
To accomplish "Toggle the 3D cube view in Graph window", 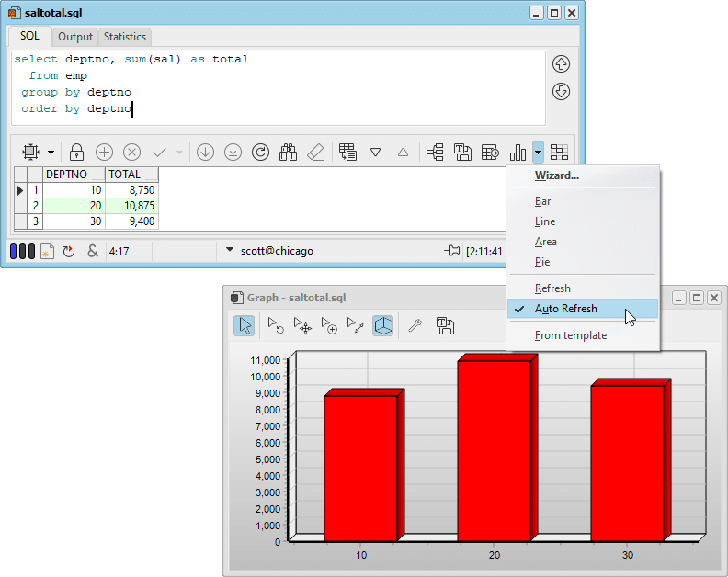I will click(x=383, y=325).
